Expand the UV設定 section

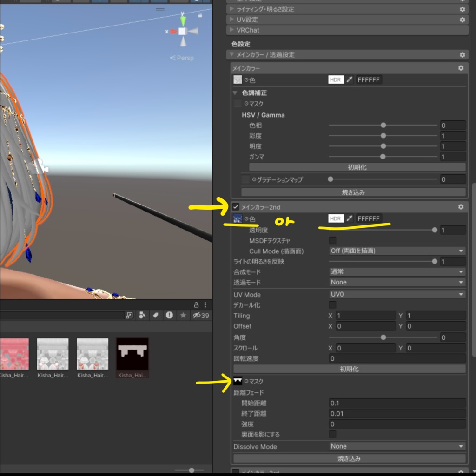231,20
